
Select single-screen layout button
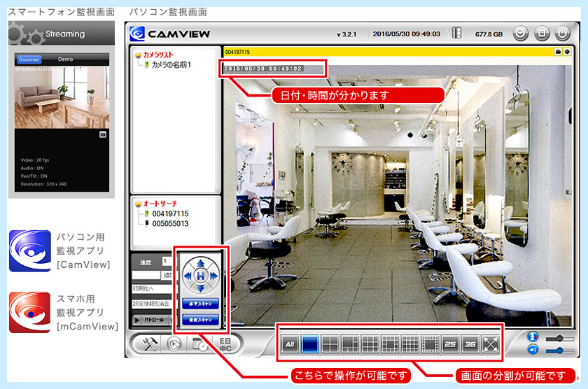click(x=309, y=344)
